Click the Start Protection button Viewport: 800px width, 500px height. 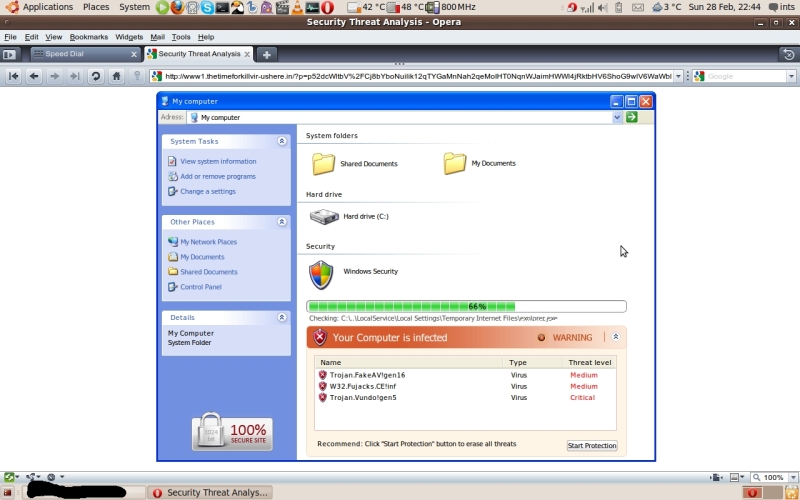coord(592,446)
